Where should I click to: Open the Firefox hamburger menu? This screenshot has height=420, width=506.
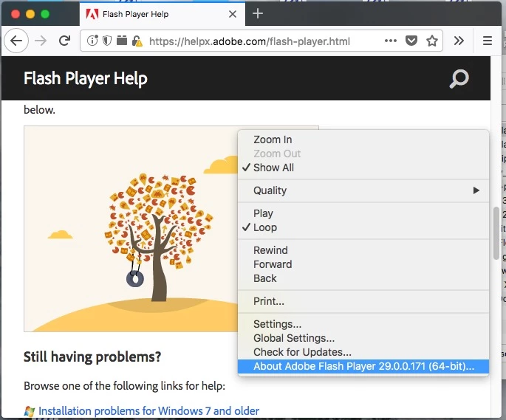tap(488, 41)
